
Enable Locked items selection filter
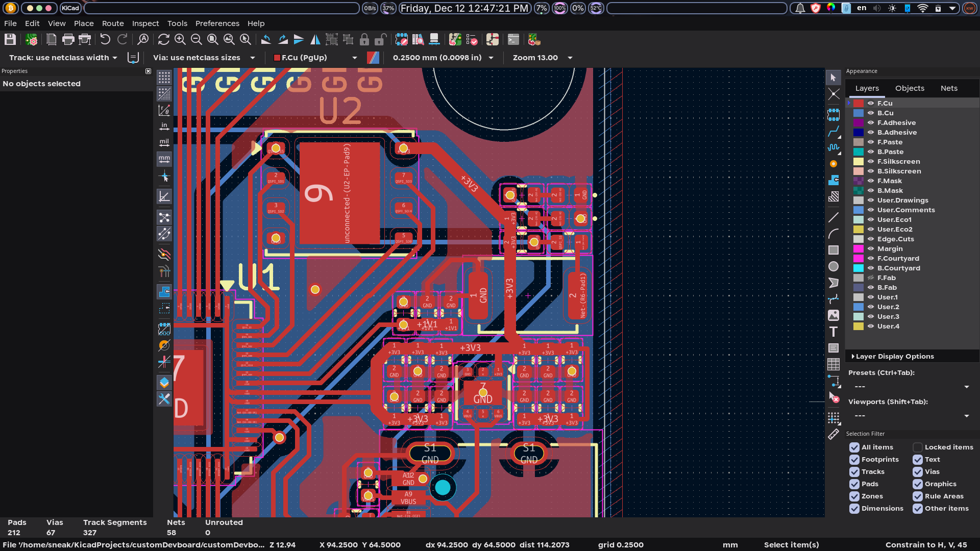[x=918, y=447]
